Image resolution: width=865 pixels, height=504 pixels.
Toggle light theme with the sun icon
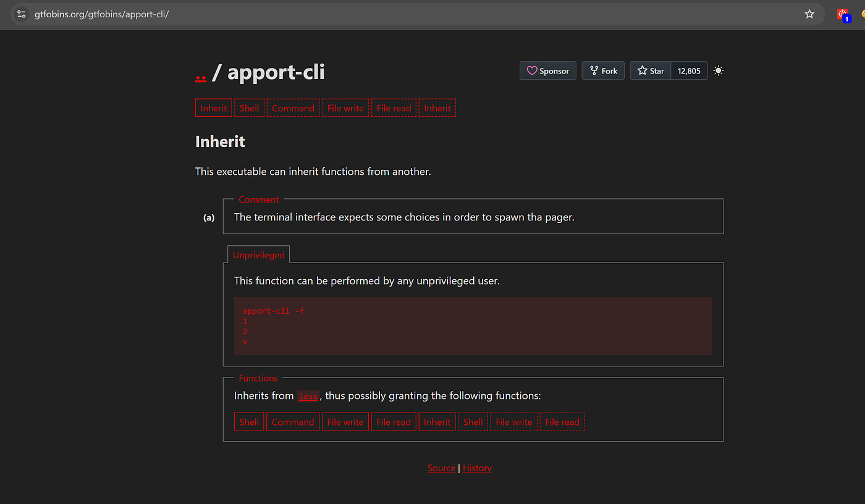[718, 70]
